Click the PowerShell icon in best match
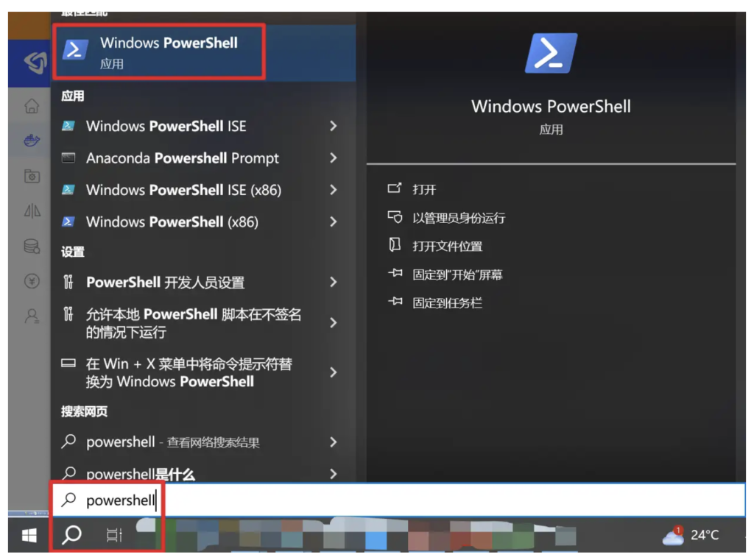The width and height of the screenshot is (754, 560). click(x=75, y=50)
